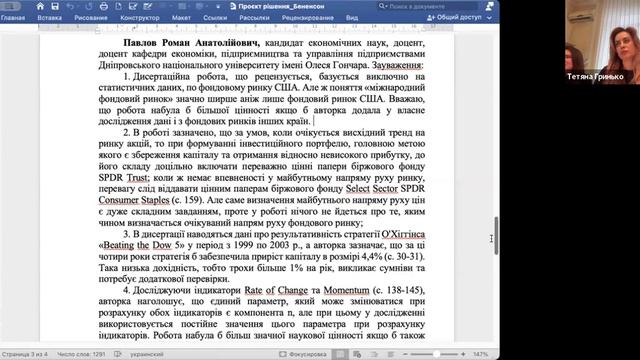Switch to the Рассылки tab
Image resolution: width=640 pixels, height=360 pixels.
[254, 18]
